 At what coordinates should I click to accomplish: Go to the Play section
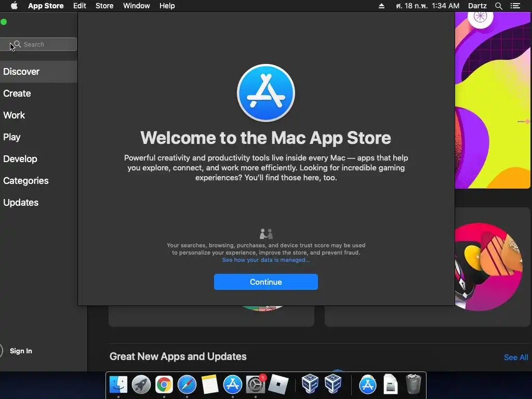38,137
